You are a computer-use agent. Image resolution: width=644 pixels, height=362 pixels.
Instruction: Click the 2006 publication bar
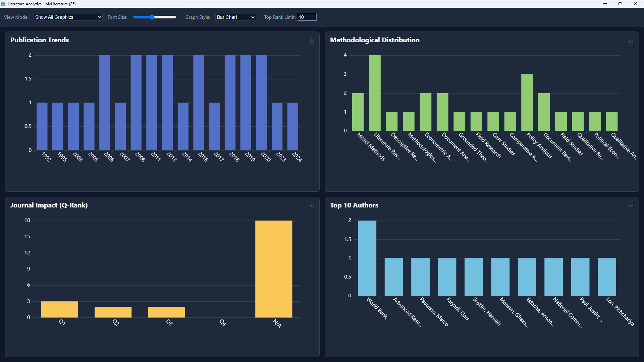pyautogui.click(x=105, y=103)
